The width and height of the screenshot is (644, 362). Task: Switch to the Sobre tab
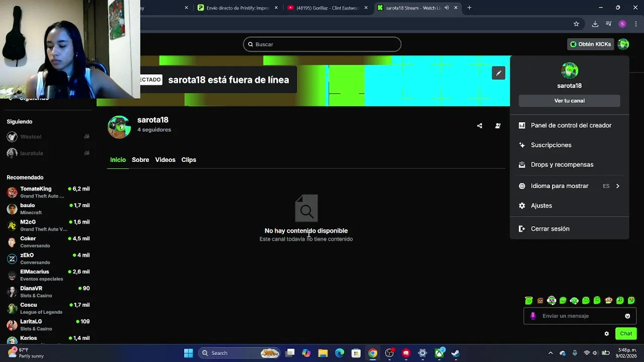coord(140,160)
